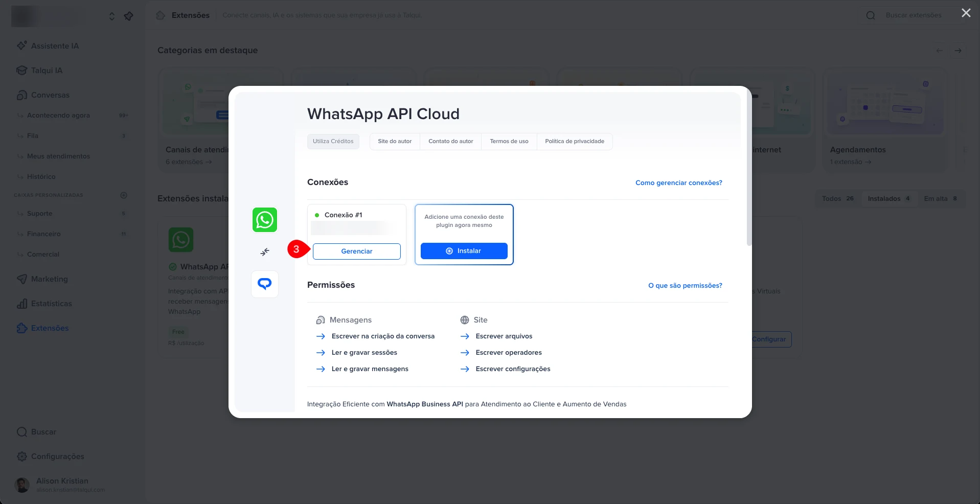Advance featured categories with right arrow
Image resolution: width=980 pixels, height=504 pixels.
[x=958, y=50]
